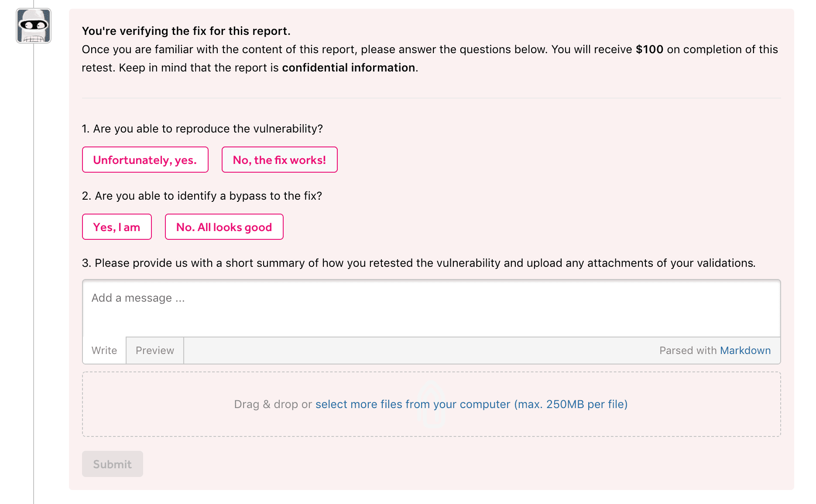The height and width of the screenshot is (504, 816).
Task: Click the "Drag & drop or" upload text
Action: (273, 404)
